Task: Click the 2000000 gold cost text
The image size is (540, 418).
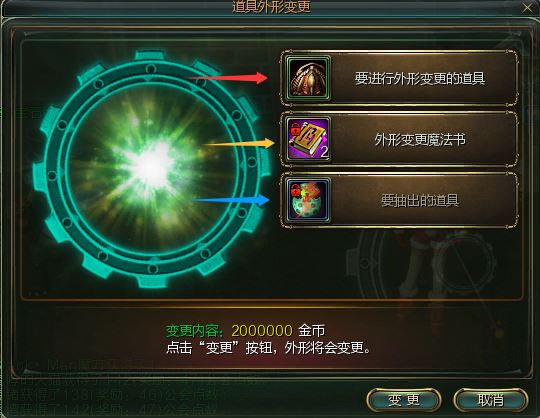Action: coord(262,331)
